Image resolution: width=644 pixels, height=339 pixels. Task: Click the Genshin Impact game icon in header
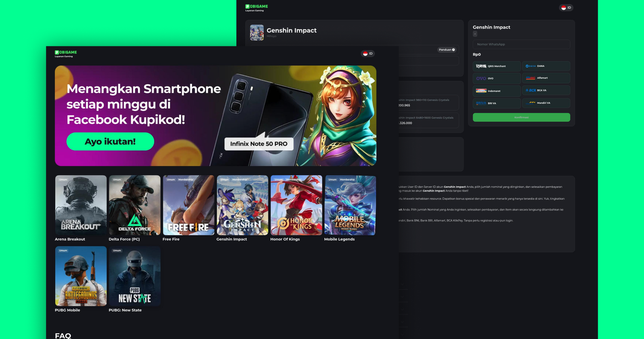click(257, 33)
